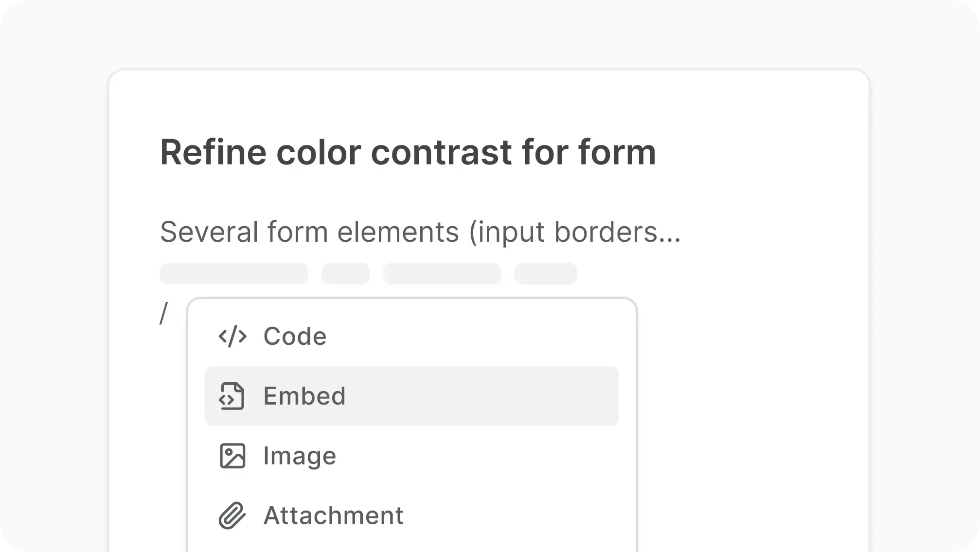Select the Attachment label in the menu
The width and height of the screenshot is (980, 552).
click(x=333, y=516)
